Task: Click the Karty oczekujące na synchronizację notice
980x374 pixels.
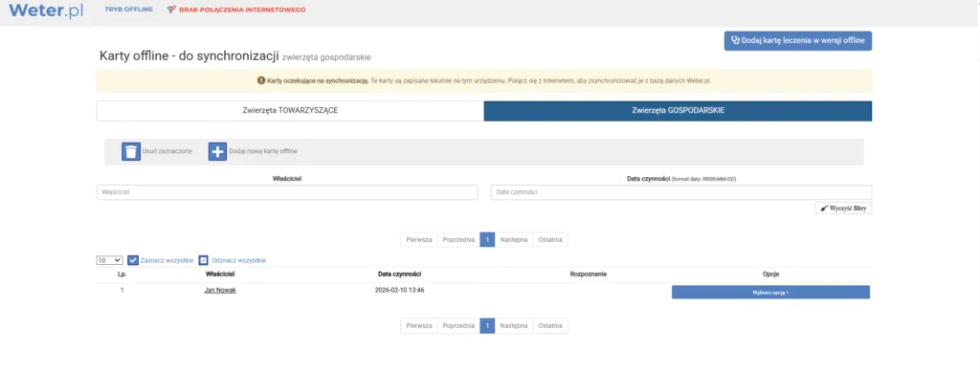Action: pyautogui.click(x=484, y=81)
